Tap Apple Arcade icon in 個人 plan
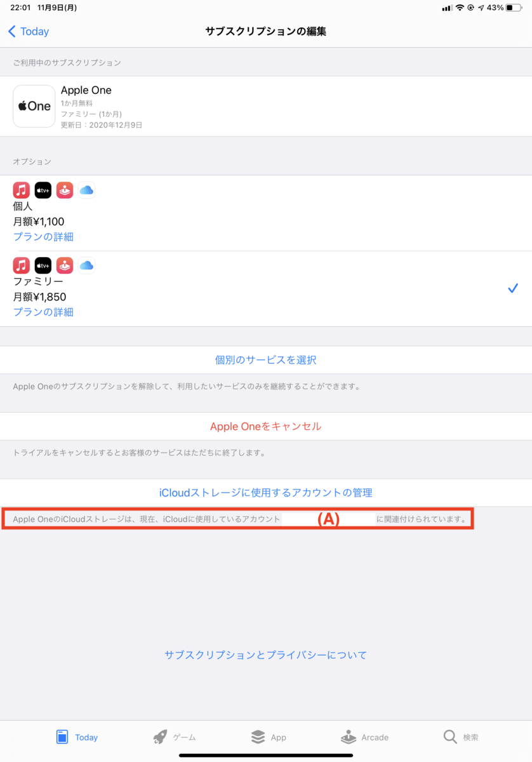 pyautogui.click(x=65, y=190)
